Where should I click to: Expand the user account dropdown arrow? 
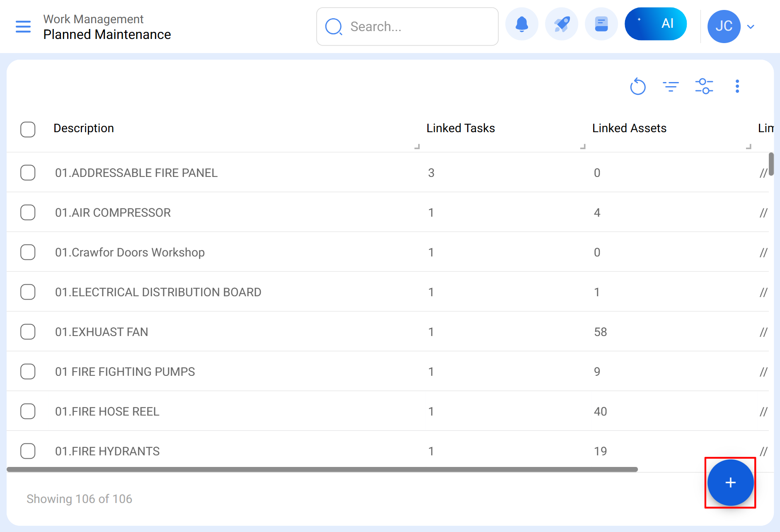(x=751, y=27)
